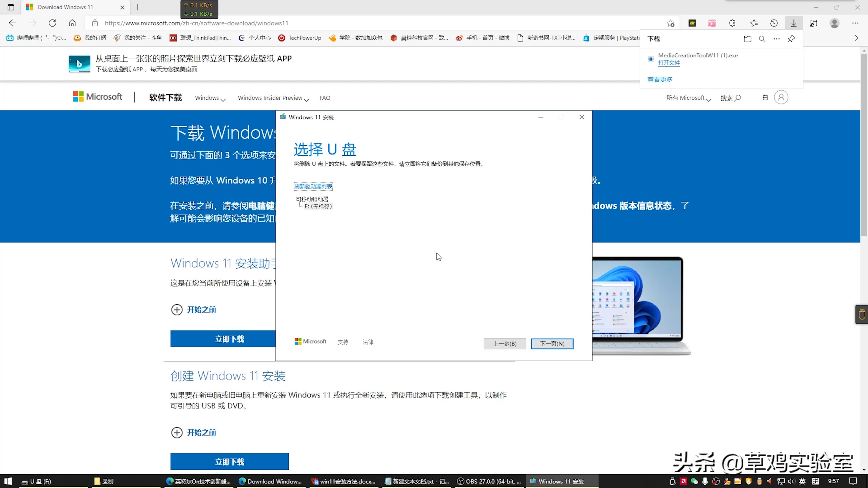Screen dimensions: 868x488
Task: Switch to the Download Windows 11 tab
Action: [x=65, y=7]
